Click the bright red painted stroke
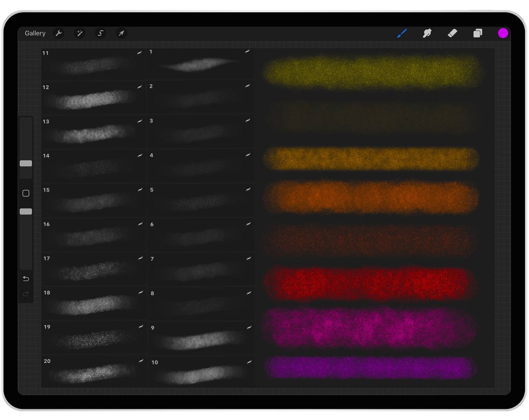 (x=370, y=283)
